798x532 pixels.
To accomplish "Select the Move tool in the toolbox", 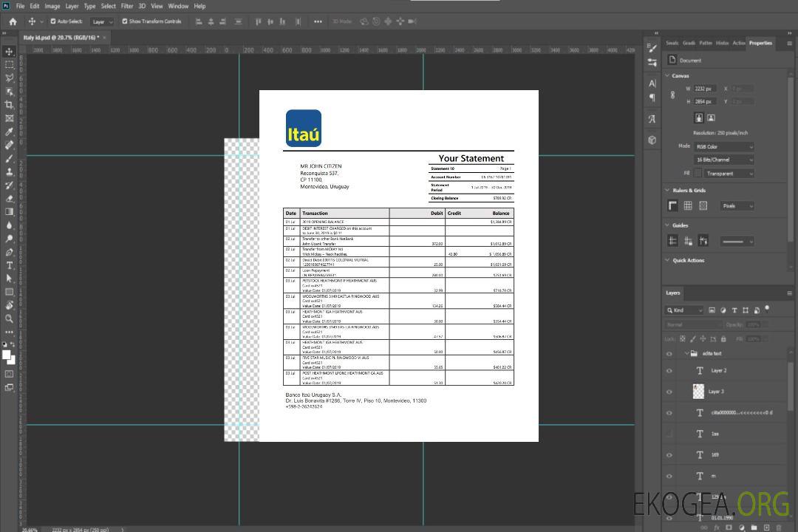I will tap(9, 52).
